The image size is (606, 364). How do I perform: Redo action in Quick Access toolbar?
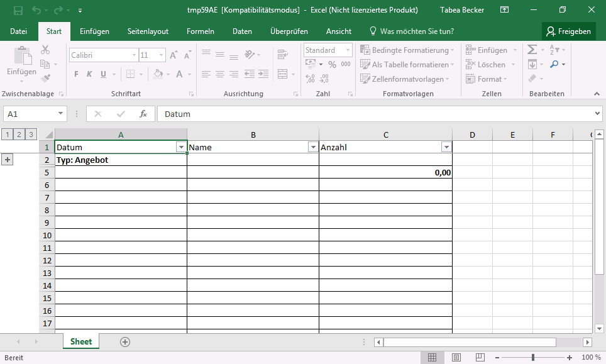58,11
